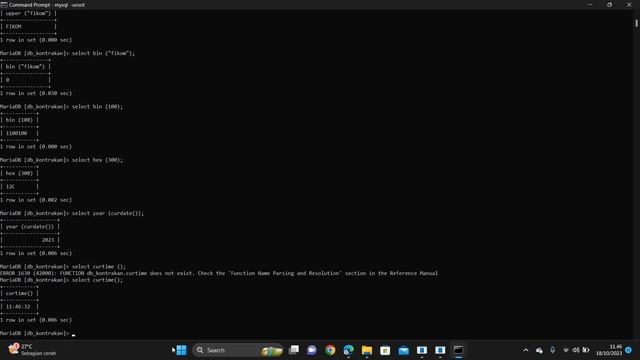Click the volume speaker icon in the tray

(x=576, y=350)
